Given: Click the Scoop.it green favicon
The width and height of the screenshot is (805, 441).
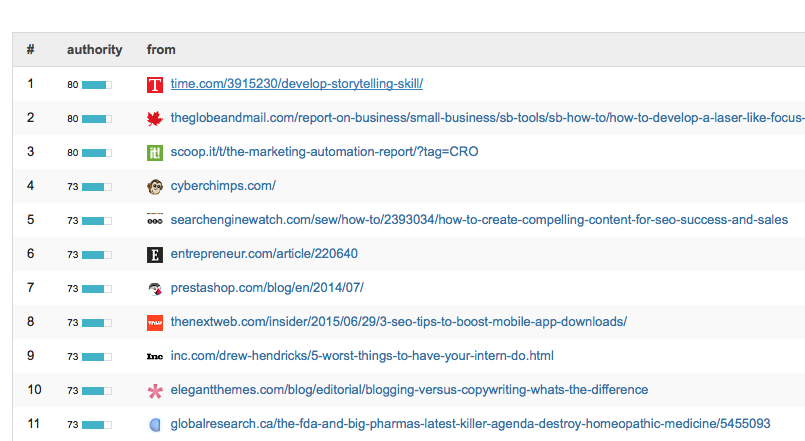Looking at the screenshot, I should [154, 153].
